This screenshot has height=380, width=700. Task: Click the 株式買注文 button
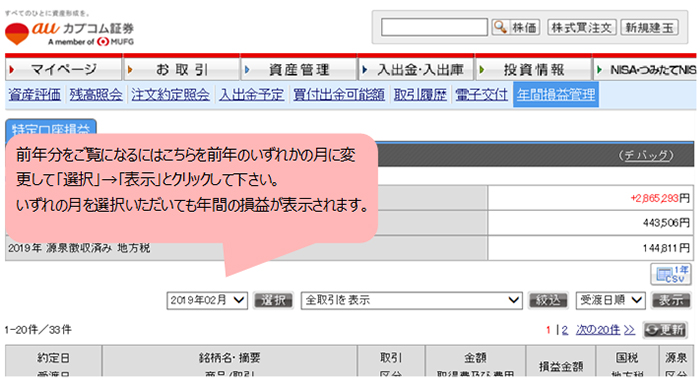(x=582, y=28)
